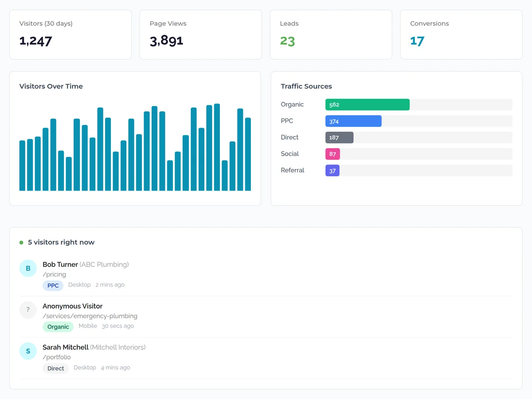Image resolution: width=532 pixels, height=399 pixels.
Task: Click '5 visitors right now' heading
Action: click(61, 242)
